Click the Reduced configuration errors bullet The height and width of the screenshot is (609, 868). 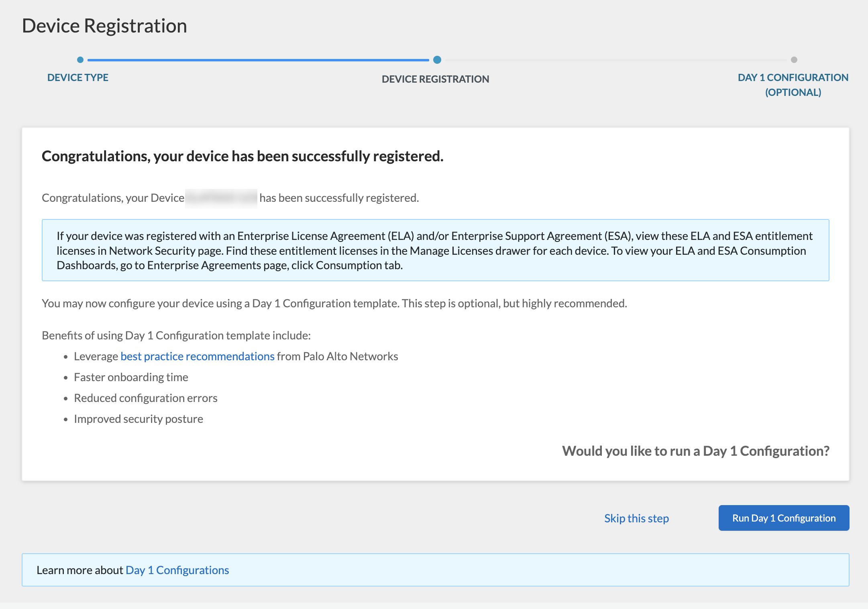[145, 398]
